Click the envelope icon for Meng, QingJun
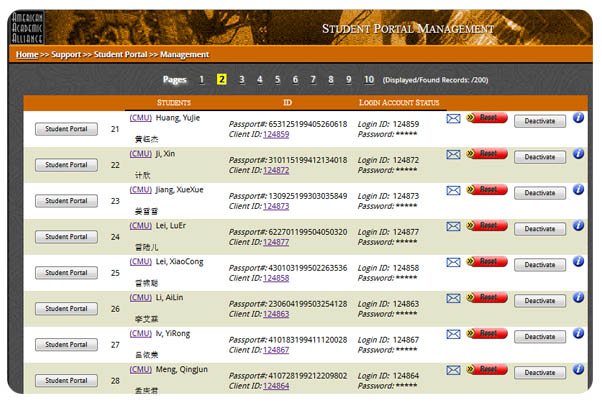 pyautogui.click(x=453, y=370)
